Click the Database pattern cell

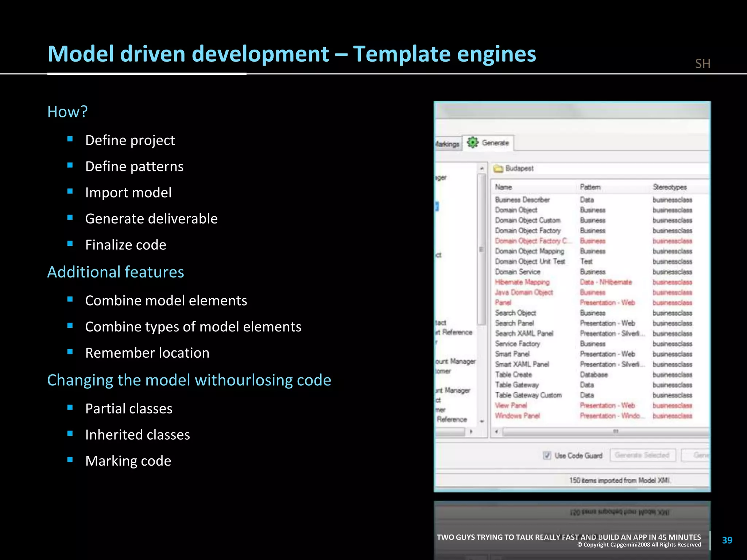(x=594, y=374)
